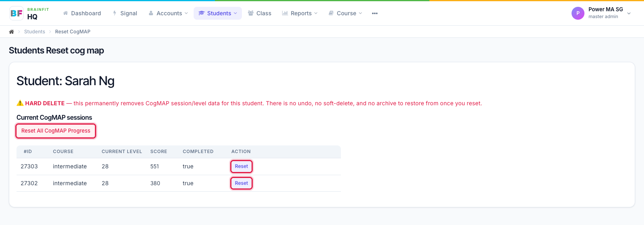Expand the Students dropdown chevron
644x225 pixels.
[235, 13]
